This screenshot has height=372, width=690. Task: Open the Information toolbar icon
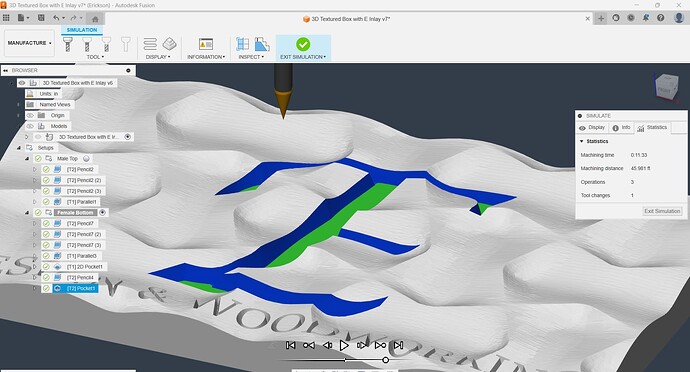click(x=206, y=44)
